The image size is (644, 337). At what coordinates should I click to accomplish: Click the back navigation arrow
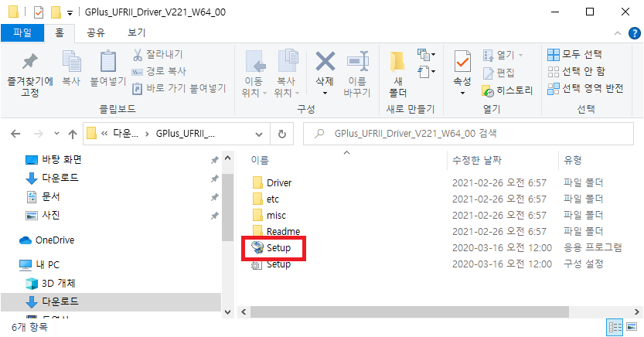click(15, 134)
